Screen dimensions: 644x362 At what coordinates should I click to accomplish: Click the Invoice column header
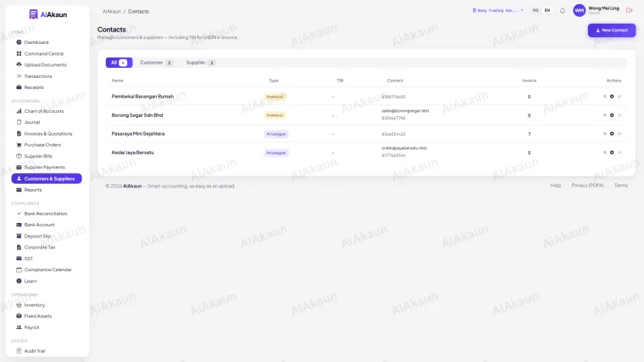[x=529, y=81]
